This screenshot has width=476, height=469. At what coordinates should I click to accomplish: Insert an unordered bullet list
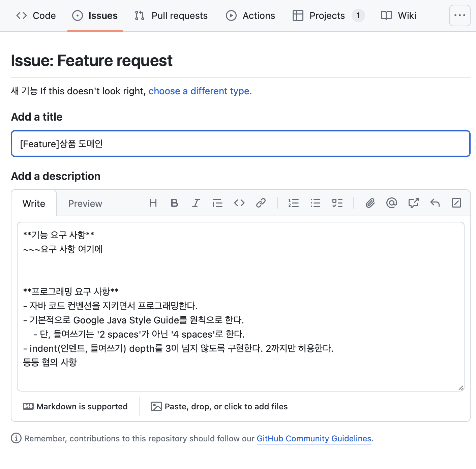316,203
